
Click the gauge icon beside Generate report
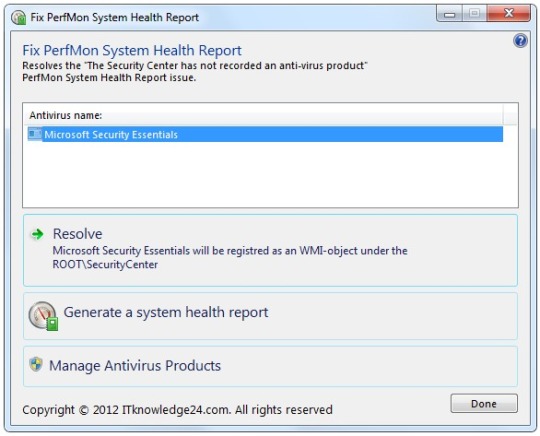(x=43, y=316)
